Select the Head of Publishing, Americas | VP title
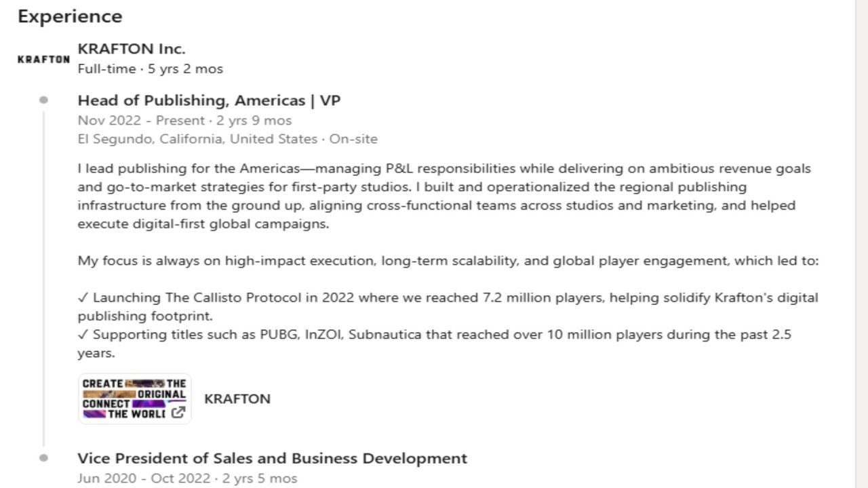 point(209,100)
